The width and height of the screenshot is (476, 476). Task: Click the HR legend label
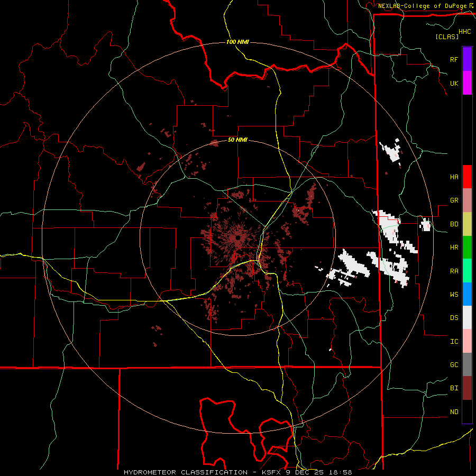[x=454, y=248]
